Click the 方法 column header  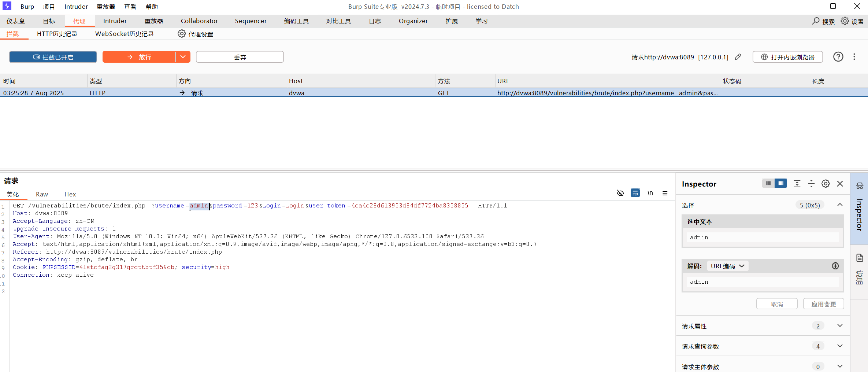pos(465,81)
